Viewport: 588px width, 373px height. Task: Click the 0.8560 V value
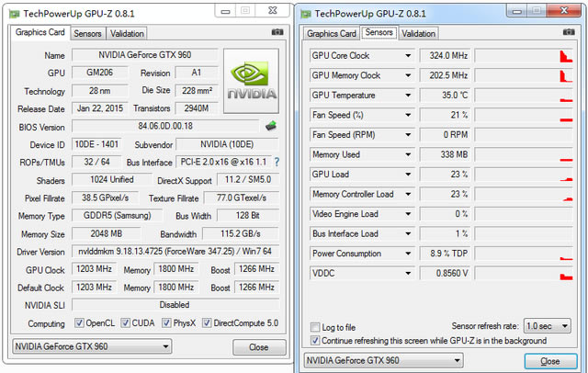click(445, 273)
